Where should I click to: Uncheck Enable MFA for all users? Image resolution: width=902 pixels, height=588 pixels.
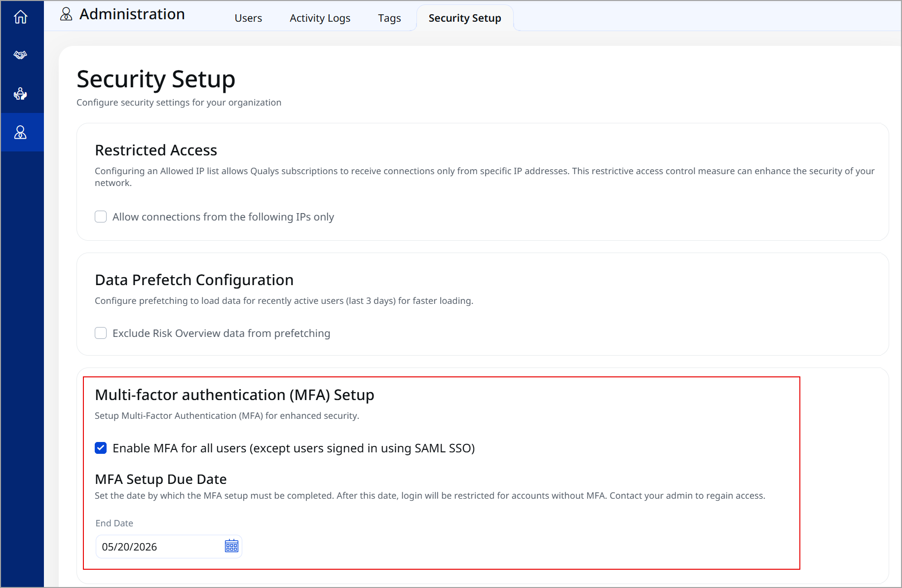pyautogui.click(x=101, y=448)
